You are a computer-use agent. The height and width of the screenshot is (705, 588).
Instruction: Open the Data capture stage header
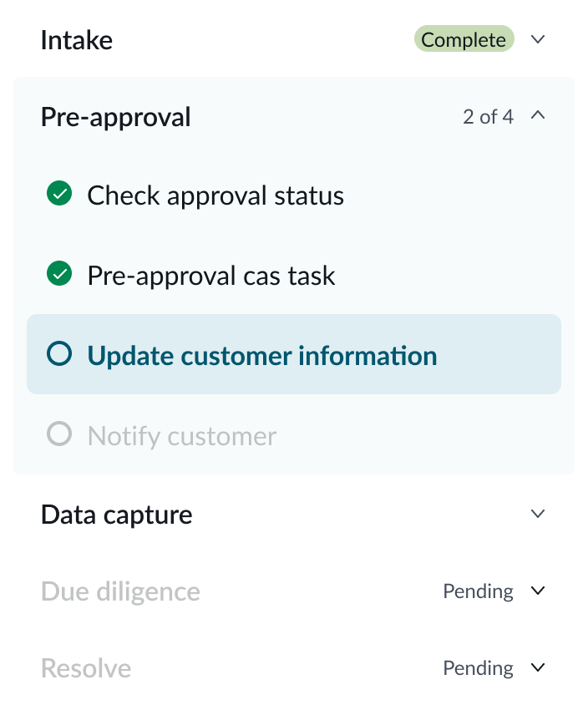click(116, 514)
